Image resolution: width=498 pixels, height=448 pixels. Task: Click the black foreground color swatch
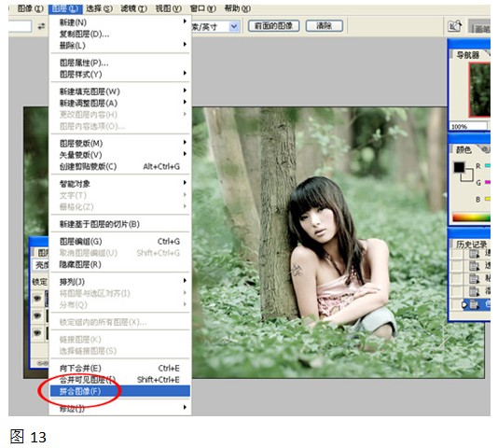pyautogui.click(x=459, y=167)
